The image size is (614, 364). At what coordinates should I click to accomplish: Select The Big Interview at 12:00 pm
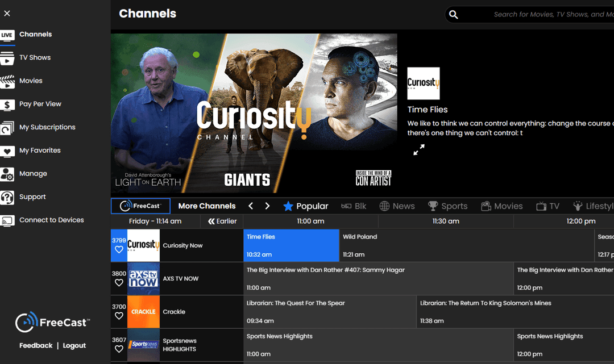pos(564,278)
